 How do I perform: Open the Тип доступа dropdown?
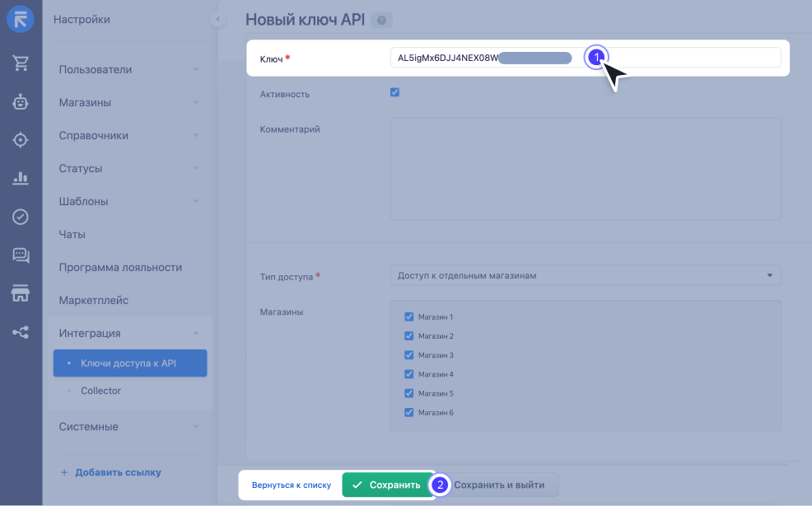(586, 275)
